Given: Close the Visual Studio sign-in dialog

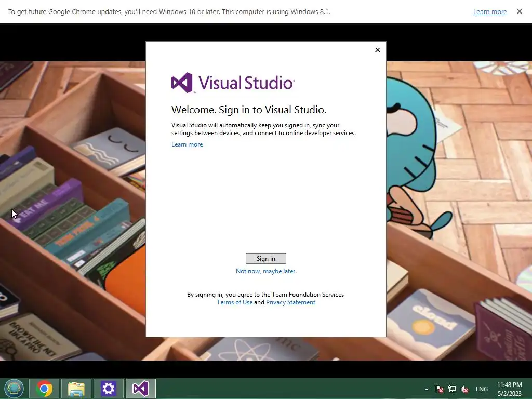Looking at the screenshot, I should [x=378, y=50].
